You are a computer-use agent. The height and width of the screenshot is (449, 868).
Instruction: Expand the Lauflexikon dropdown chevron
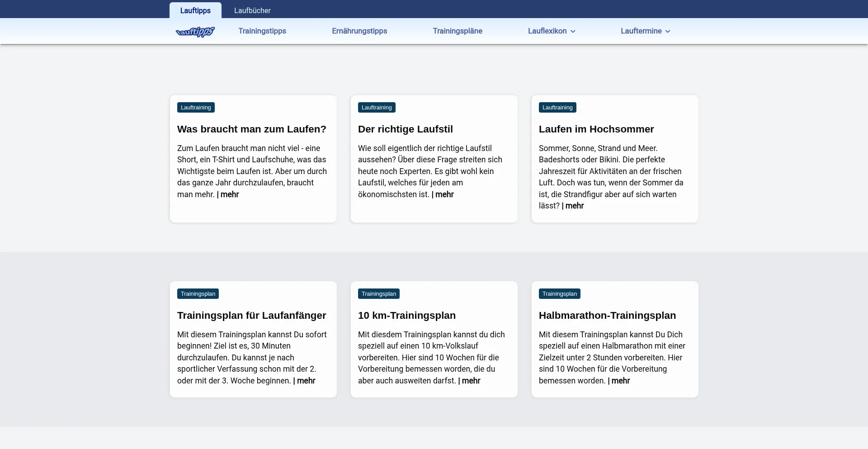pyautogui.click(x=573, y=32)
